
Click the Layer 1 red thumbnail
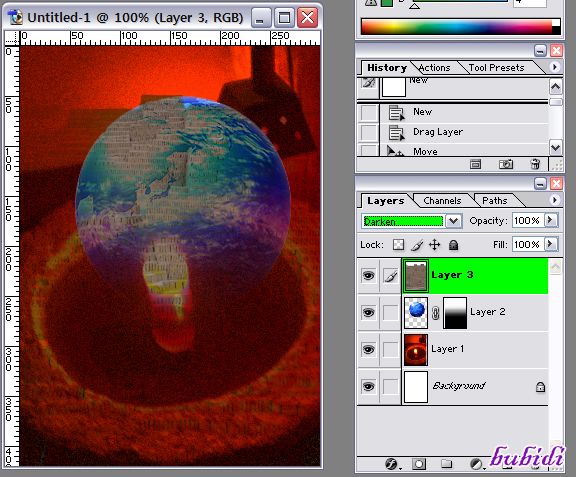click(x=416, y=350)
